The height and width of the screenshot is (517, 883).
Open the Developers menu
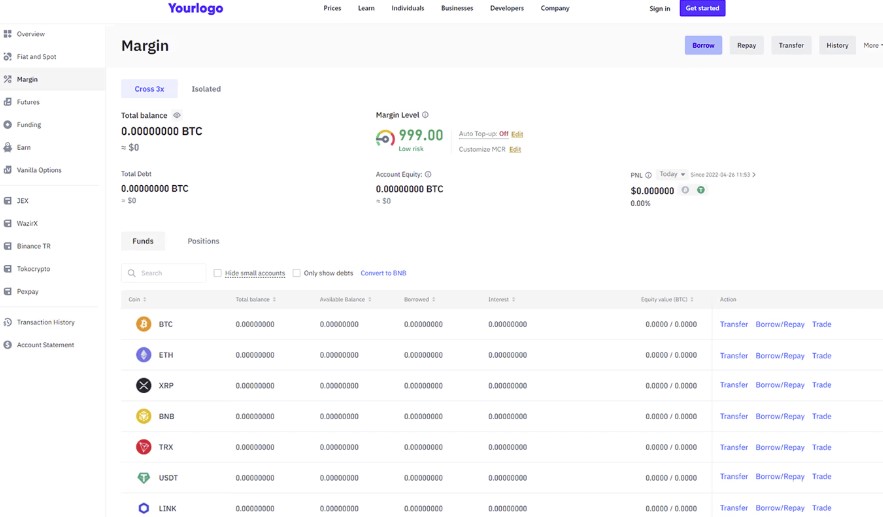tap(507, 8)
